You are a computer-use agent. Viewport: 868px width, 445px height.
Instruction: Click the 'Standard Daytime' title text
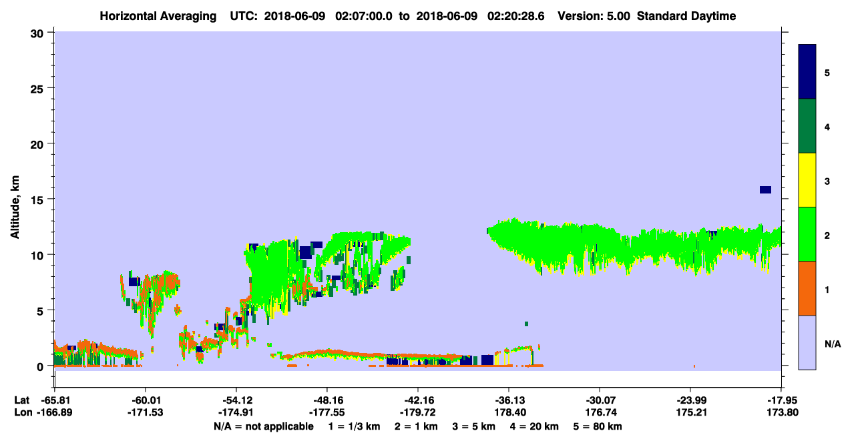(x=686, y=16)
